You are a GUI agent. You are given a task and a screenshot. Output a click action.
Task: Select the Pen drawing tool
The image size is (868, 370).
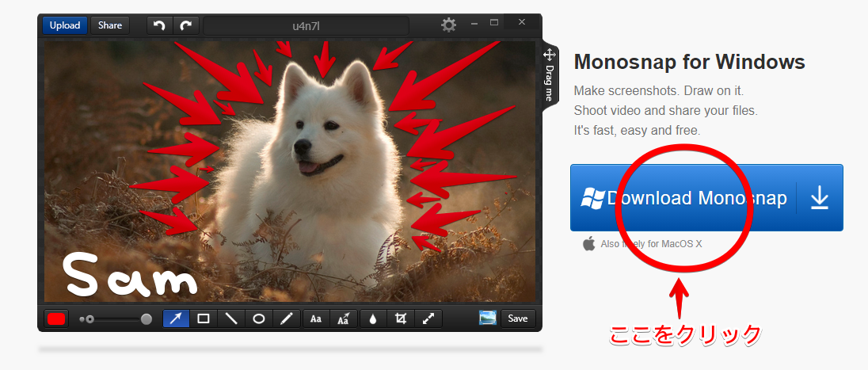pos(286,319)
